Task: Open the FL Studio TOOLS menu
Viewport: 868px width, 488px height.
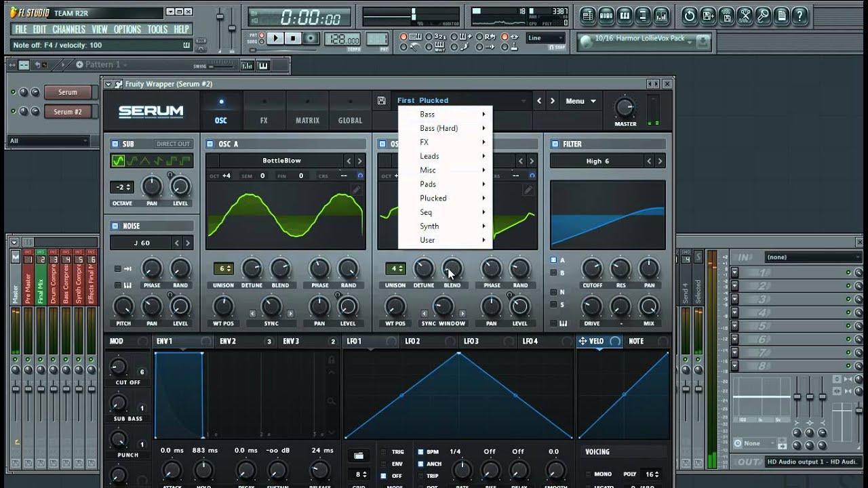Action: pos(157,29)
